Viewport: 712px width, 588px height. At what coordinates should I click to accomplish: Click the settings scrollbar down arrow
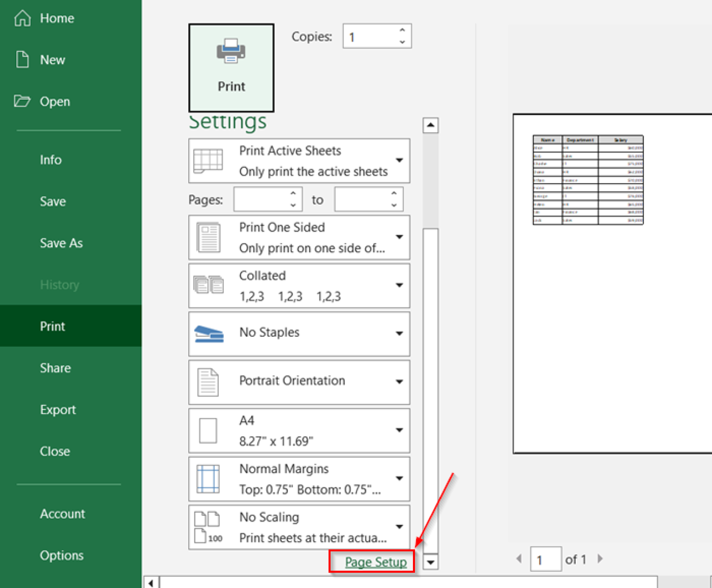(x=430, y=562)
